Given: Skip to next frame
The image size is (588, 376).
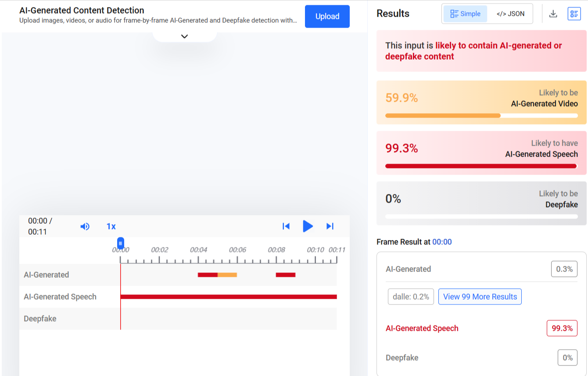Looking at the screenshot, I should click(x=330, y=226).
